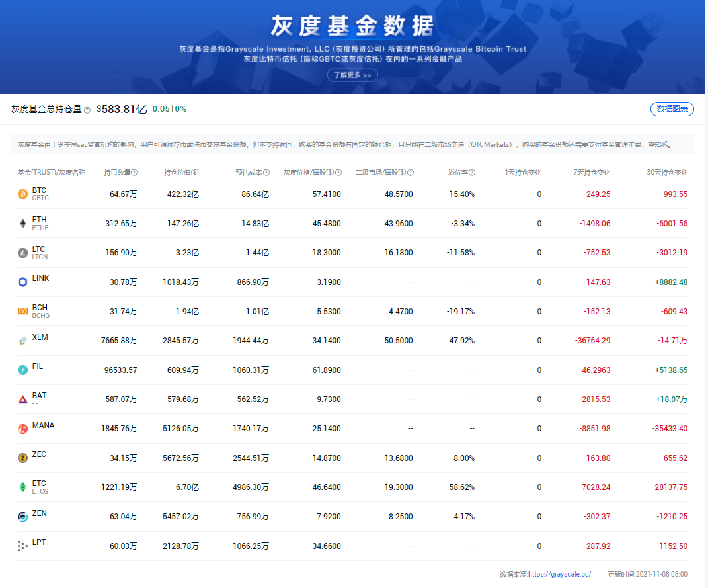Click the total holdings $583.81亿 value
The height and width of the screenshot is (588, 708).
coord(122,109)
